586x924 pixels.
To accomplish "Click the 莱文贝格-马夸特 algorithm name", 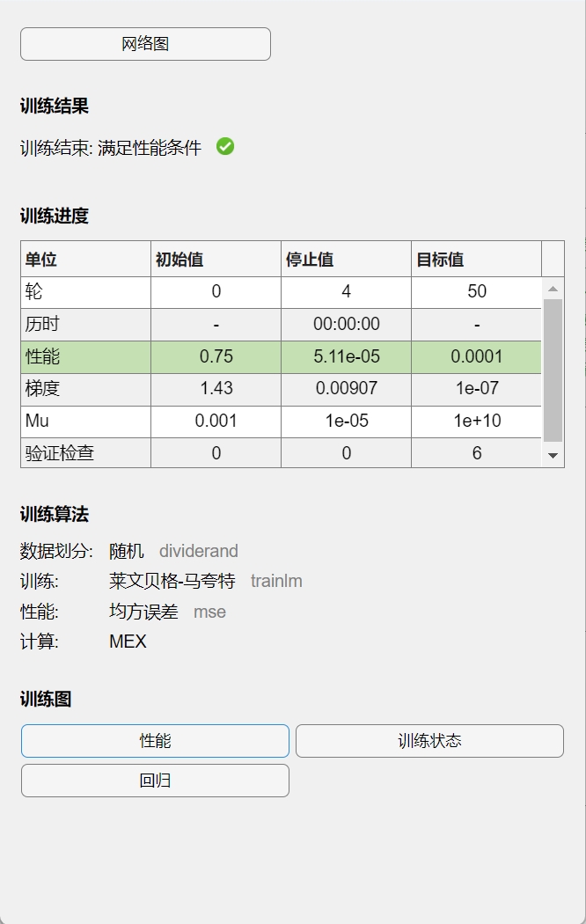I will pyautogui.click(x=172, y=581).
